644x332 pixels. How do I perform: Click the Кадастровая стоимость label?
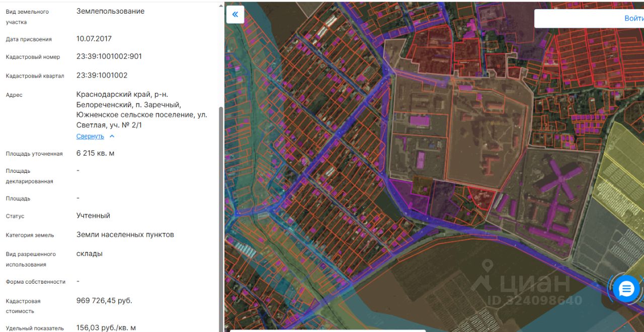click(23, 306)
